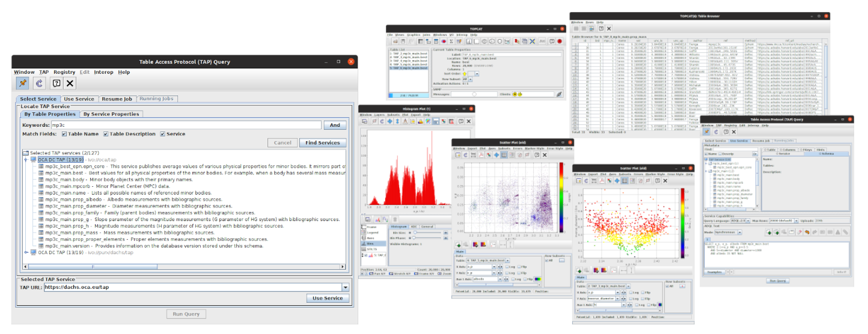Click the add dataset plus icon below middle scatter plot

pyautogui.click(x=458, y=244)
